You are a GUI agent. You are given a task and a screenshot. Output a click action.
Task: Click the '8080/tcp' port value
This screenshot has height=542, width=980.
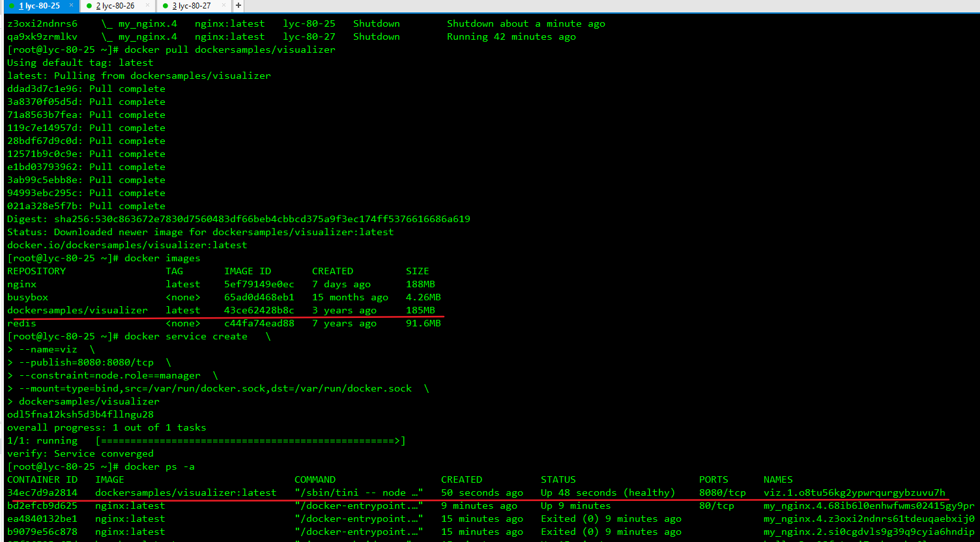(723, 492)
